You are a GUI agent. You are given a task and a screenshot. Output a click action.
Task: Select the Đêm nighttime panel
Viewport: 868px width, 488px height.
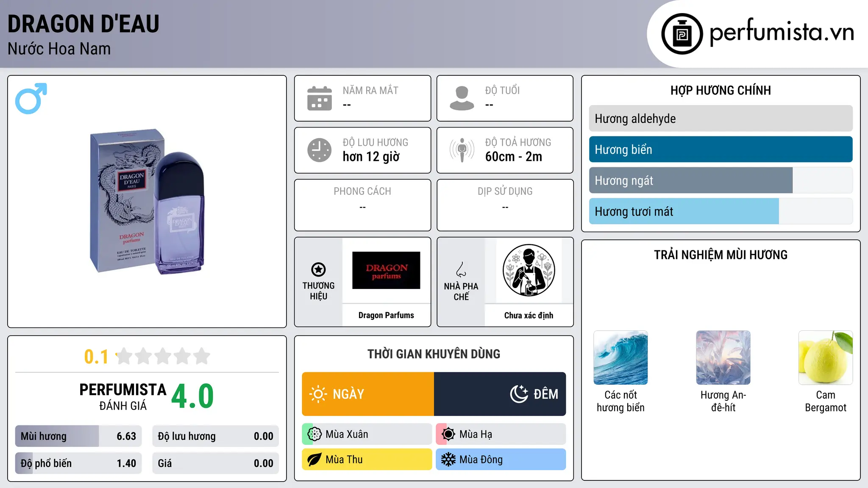click(500, 394)
